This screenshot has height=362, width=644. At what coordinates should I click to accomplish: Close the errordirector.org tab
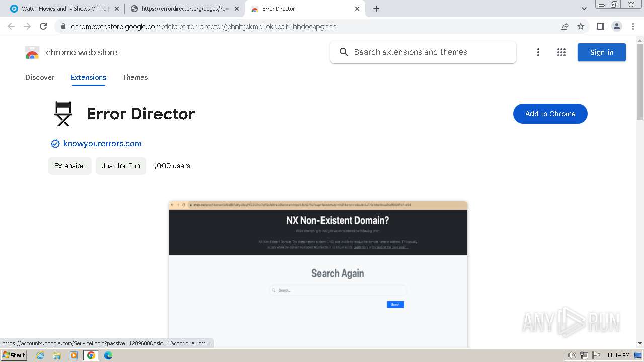(237, 9)
